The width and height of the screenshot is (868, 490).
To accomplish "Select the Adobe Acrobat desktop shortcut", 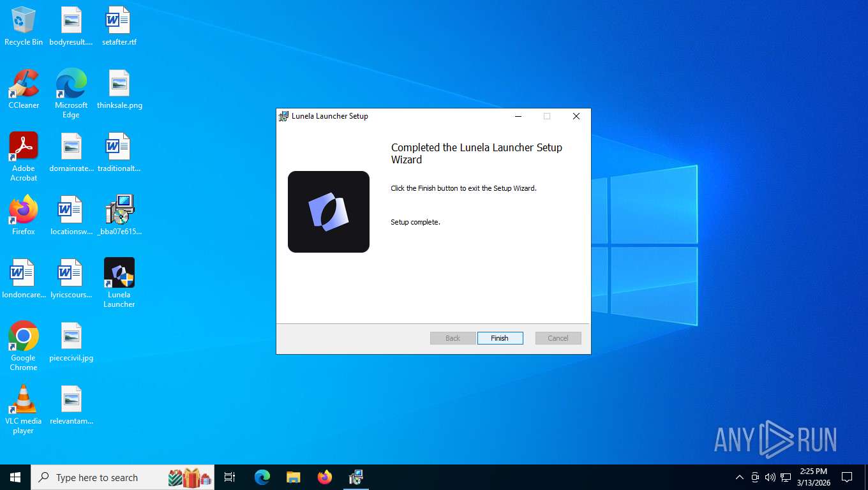I will point(24,157).
